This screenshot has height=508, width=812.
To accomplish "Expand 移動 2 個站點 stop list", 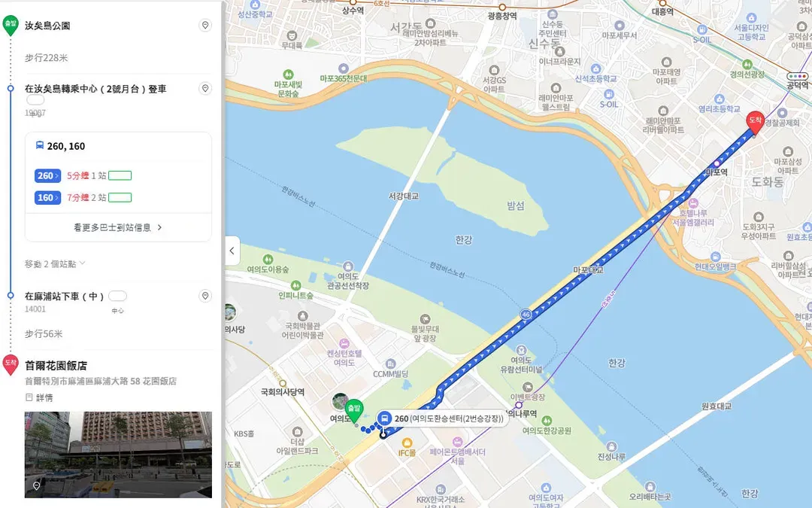I will [55, 264].
